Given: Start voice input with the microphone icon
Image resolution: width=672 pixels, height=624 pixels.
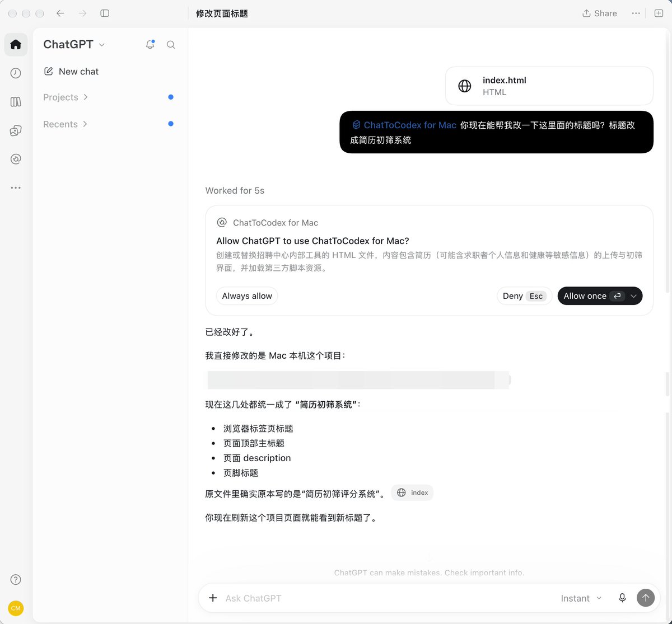Looking at the screenshot, I should pos(622,598).
